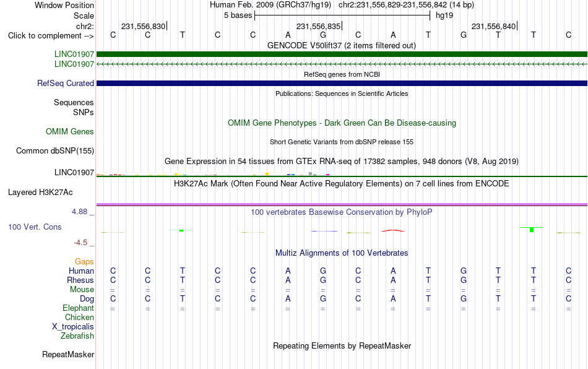Open 'Publications: Sequences in Scientific Articles' title
This screenshot has height=369, width=588.
342,93
